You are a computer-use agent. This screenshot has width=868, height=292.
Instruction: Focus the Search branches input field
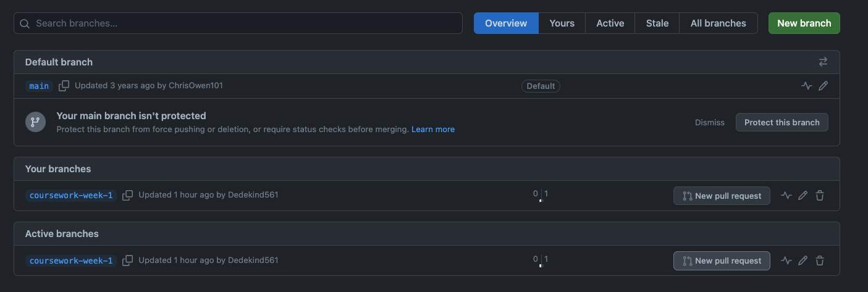point(238,23)
